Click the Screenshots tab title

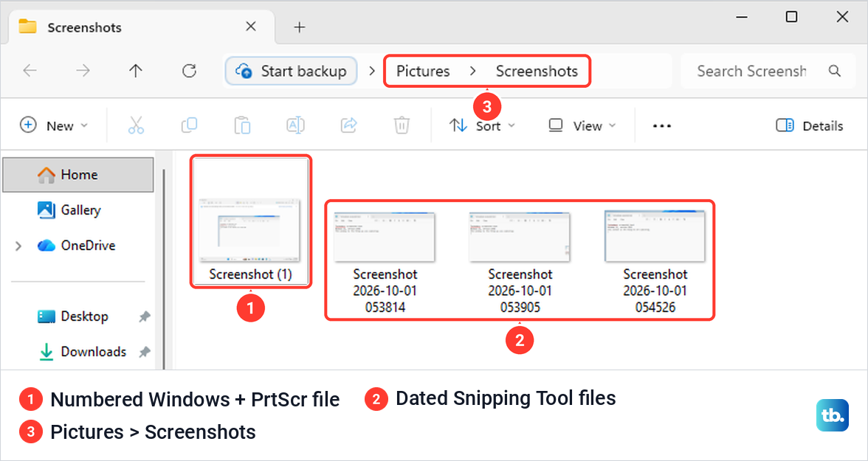pyautogui.click(x=84, y=27)
